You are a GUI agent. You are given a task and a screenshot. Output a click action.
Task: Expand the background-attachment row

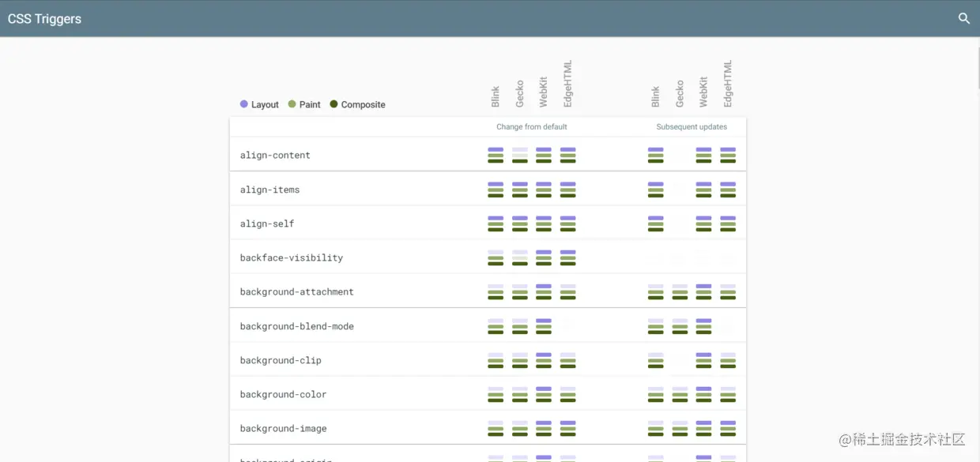[x=296, y=291]
